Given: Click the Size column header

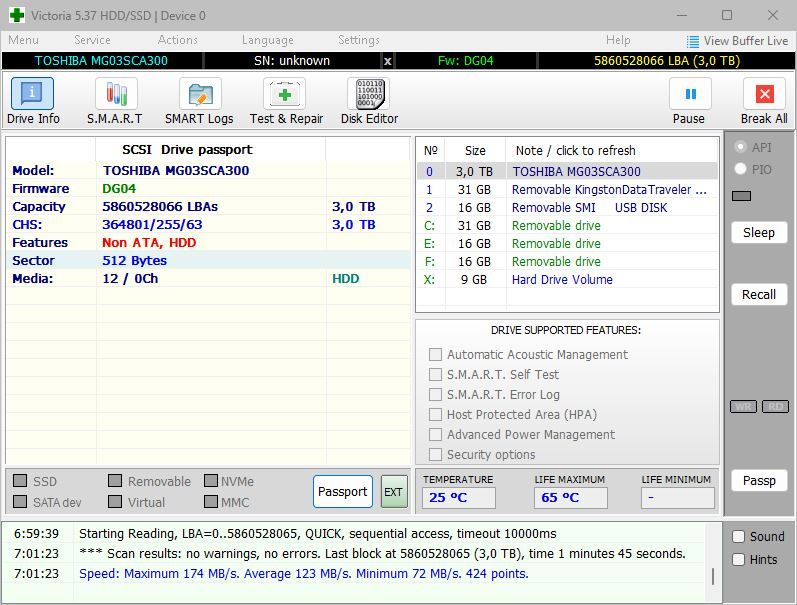Looking at the screenshot, I should tap(475, 150).
